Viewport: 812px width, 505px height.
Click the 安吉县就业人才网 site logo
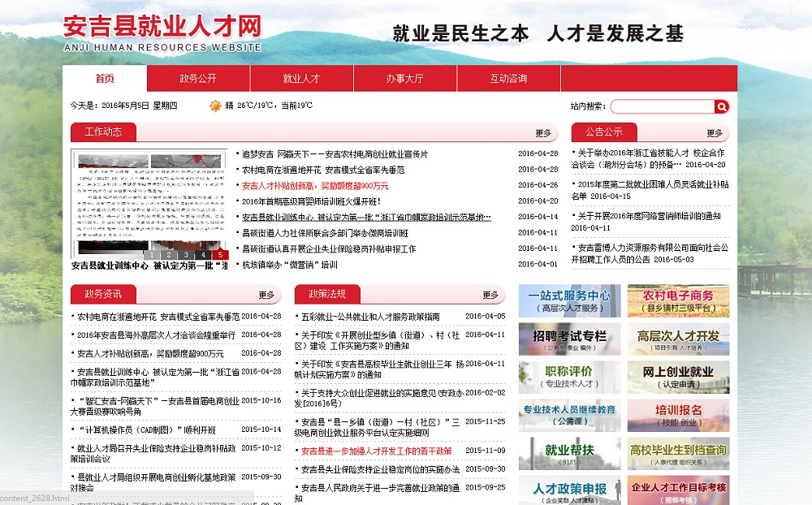click(162, 33)
